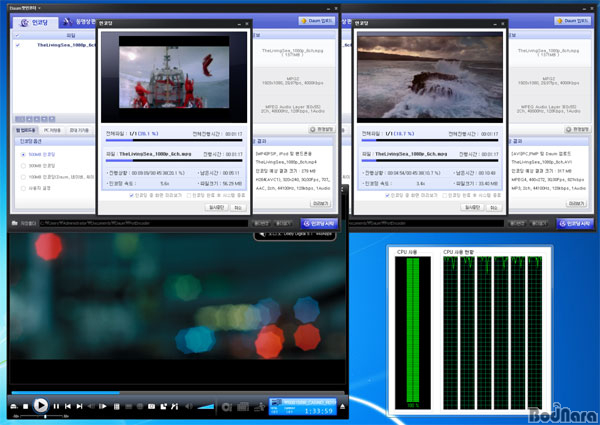Click the camera capture icon in player
Image resolution: width=600 pixels, height=425 pixels.
(x=152, y=406)
